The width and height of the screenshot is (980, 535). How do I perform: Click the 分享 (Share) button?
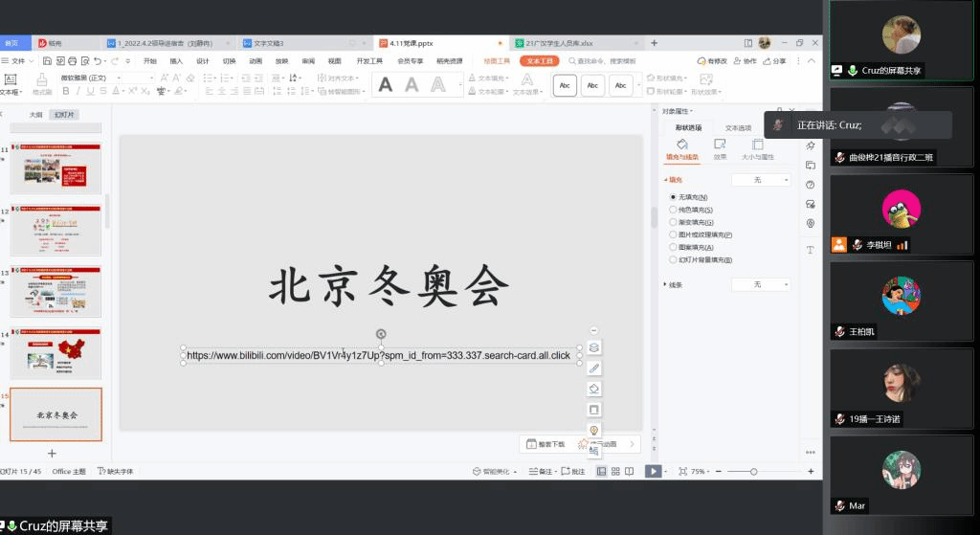click(x=774, y=61)
